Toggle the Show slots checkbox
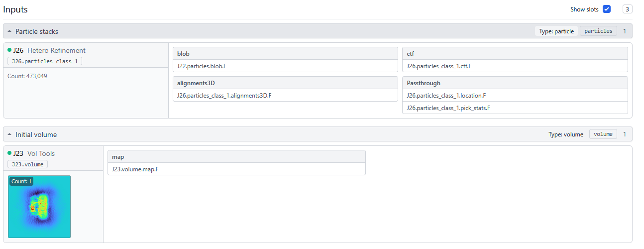 click(606, 9)
